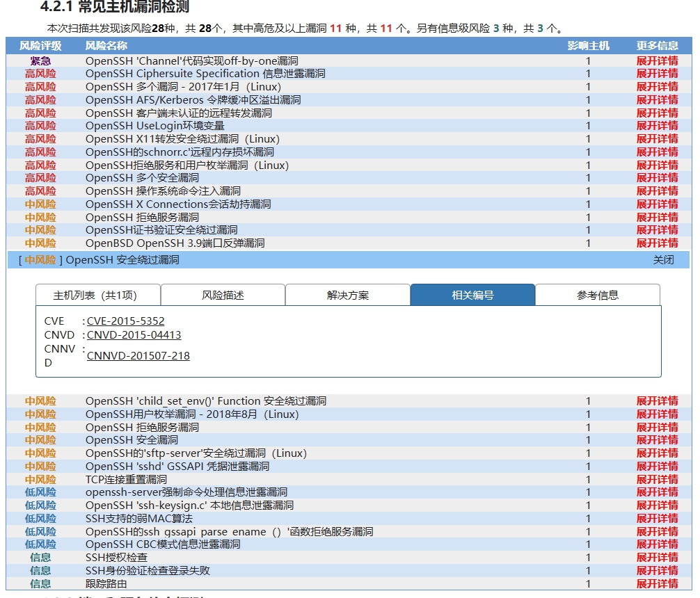Expand details for 跟踪路由
This screenshot has height=598, width=700.
click(x=657, y=583)
